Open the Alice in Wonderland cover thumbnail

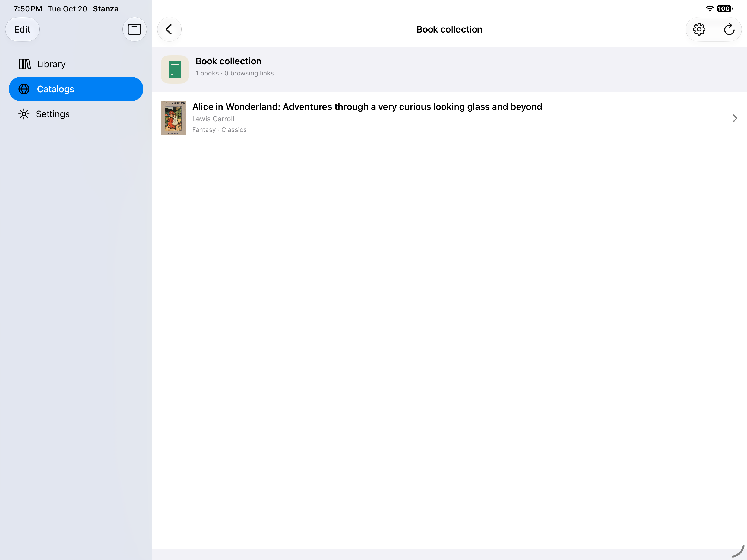click(173, 118)
